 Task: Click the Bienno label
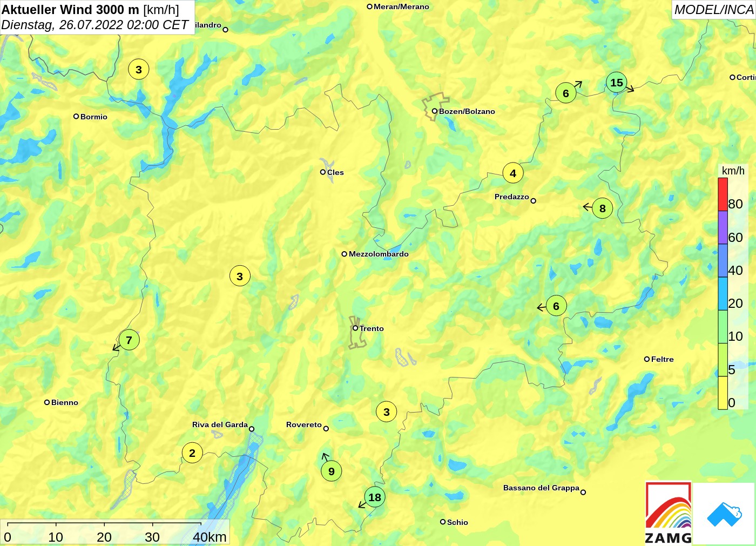[65, 402]
